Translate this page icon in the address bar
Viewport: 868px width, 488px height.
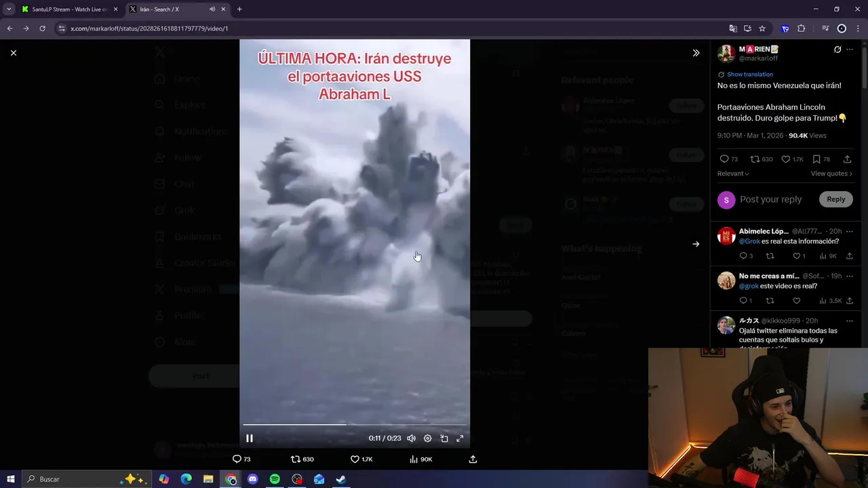[x=732, y=28]
